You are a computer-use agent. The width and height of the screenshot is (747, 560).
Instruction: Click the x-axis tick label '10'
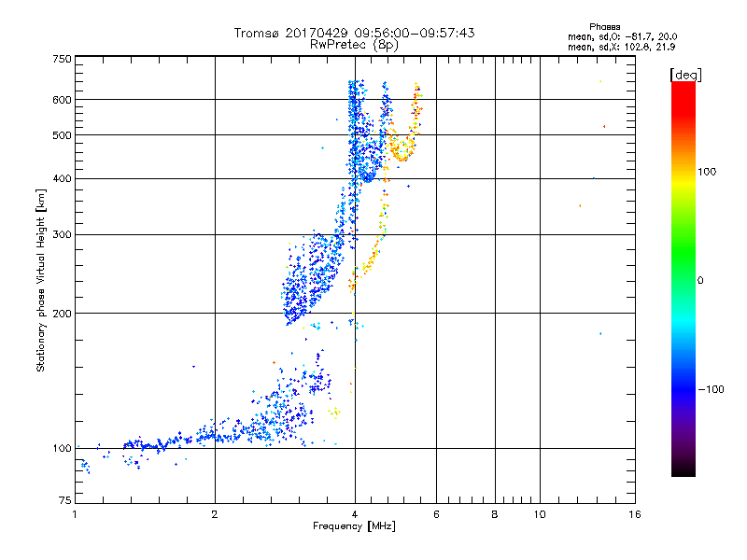tap(540, 514)
